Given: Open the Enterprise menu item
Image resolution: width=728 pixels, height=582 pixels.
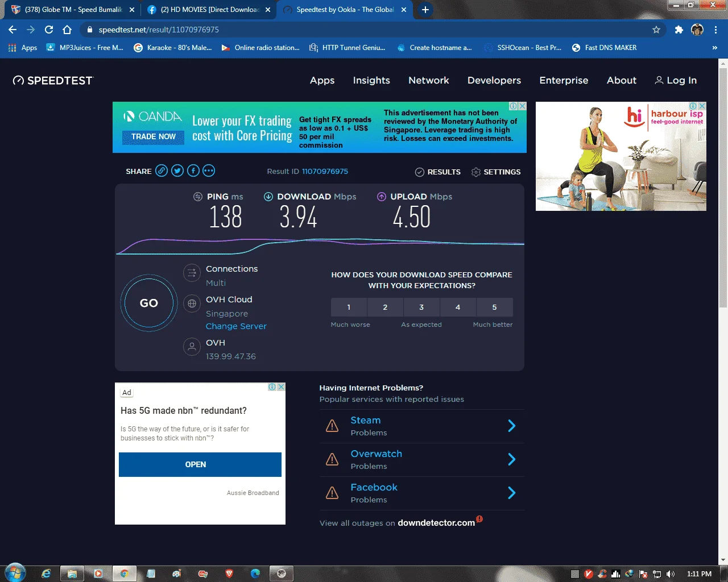Looking at the screenshot, I should pos(564,81).
